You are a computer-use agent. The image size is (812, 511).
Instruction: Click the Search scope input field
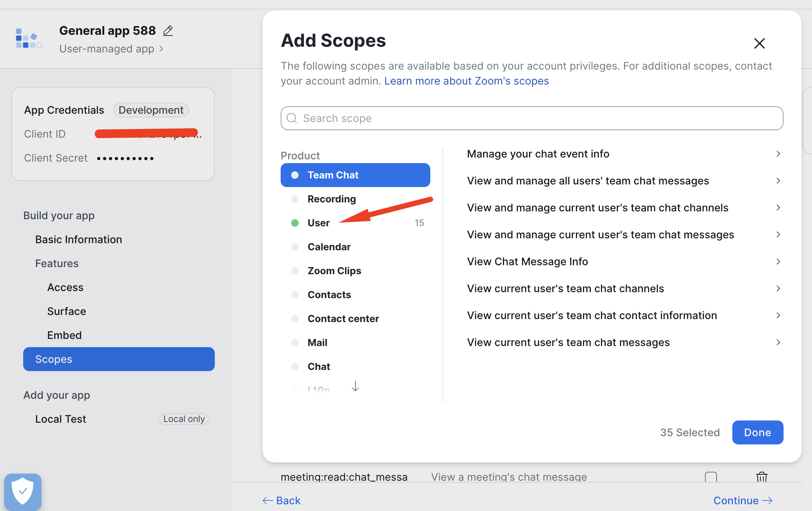coord(531,118)
